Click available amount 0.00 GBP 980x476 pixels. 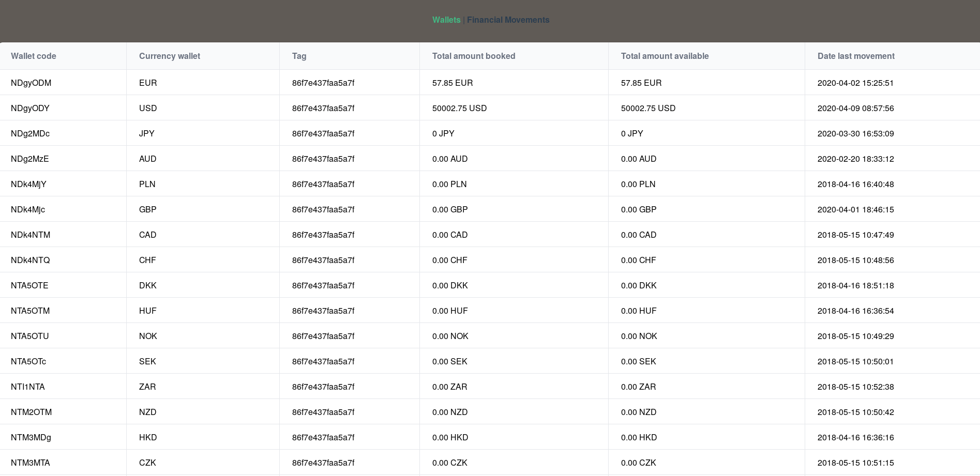(x=639, y=209)
